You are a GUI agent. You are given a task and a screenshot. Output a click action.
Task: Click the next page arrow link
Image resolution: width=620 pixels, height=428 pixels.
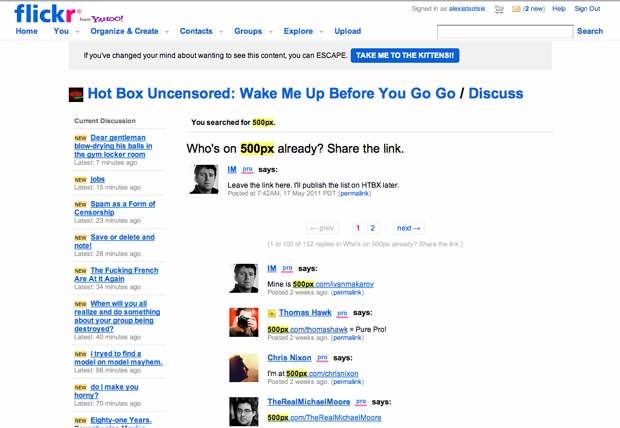pyautogui.click(x=409, y=228)
